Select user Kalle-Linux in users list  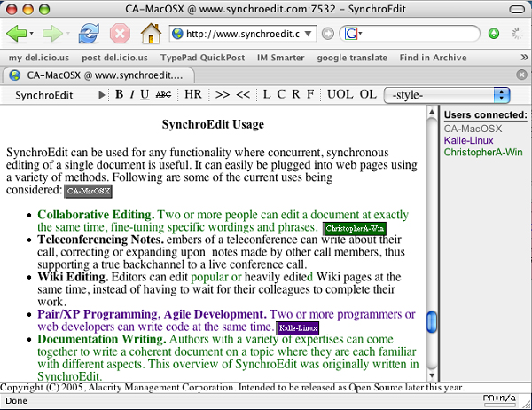pyautogui.click(x=468, y=140)
